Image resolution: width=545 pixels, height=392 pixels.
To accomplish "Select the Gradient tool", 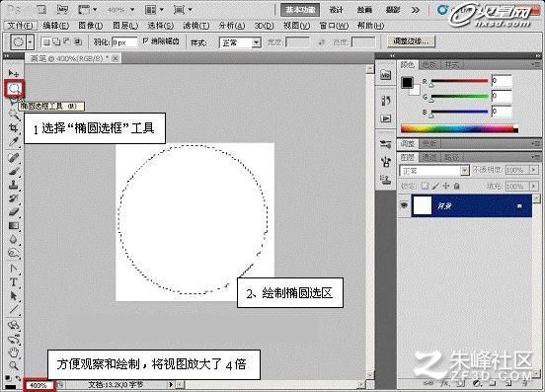I will coord(13,225).
